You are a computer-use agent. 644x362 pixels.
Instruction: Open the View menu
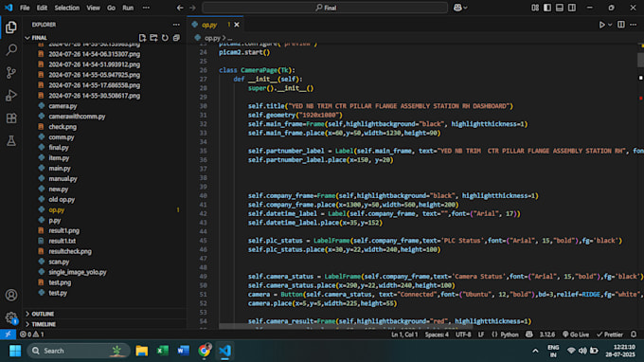tap(93, 8)
